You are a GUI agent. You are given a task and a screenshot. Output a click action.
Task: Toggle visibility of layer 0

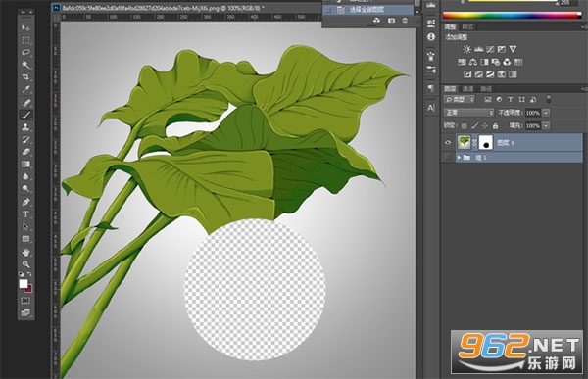click(x=448, y=143)
